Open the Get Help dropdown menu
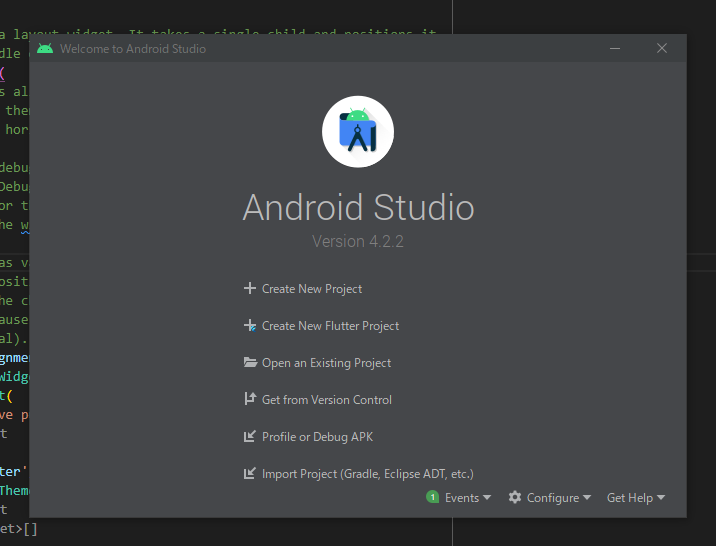Screen dimensions: 716x546 click(636, 498)
